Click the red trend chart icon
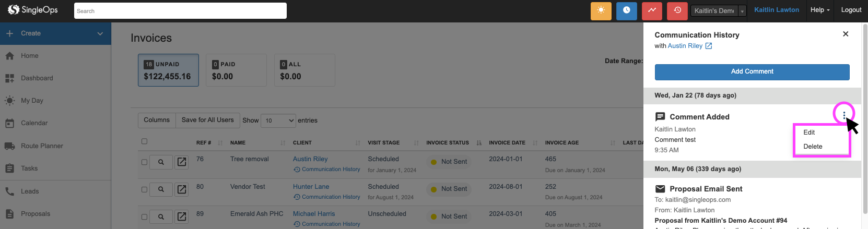 (x=652, y=10)
